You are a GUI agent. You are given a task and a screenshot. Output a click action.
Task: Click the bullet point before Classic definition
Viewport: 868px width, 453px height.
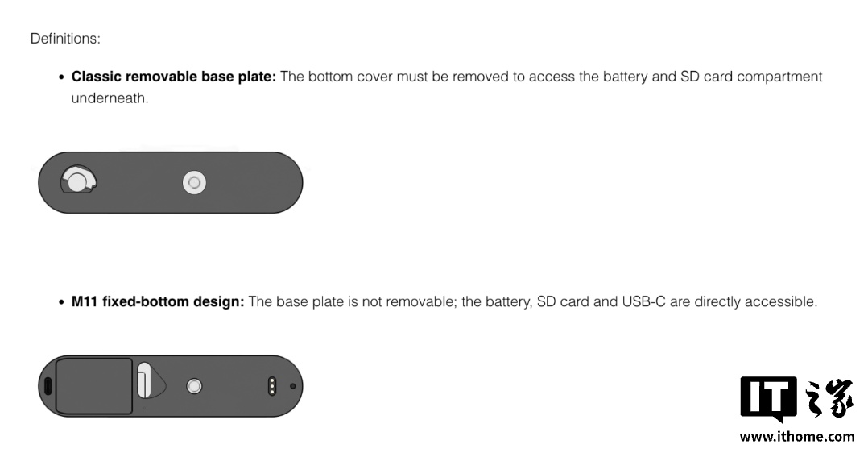(x=61, y=77)
